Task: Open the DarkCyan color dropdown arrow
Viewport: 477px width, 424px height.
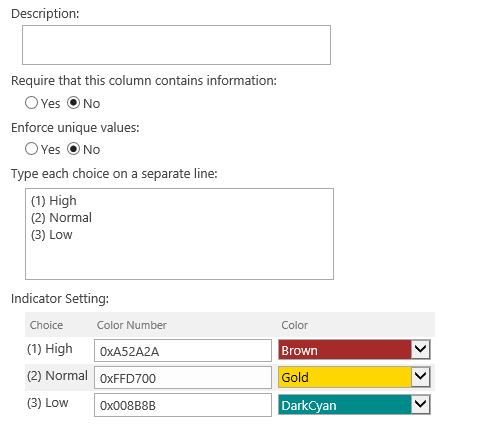Action: click(x=421, y=404)
